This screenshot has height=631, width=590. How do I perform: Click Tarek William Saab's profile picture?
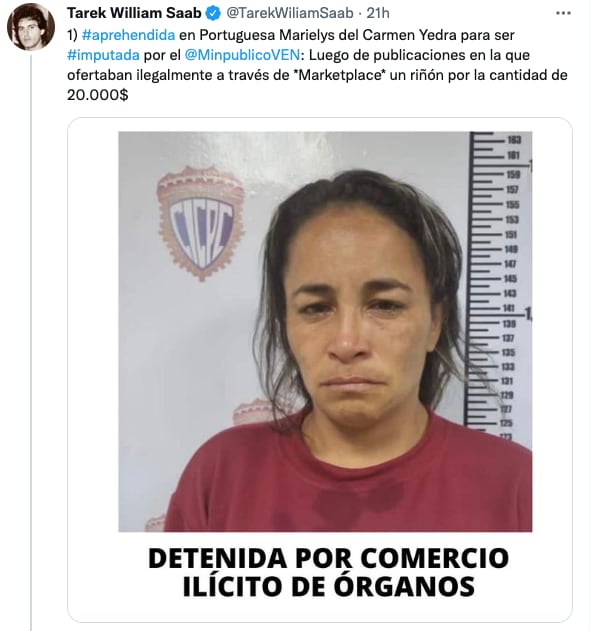31,27
